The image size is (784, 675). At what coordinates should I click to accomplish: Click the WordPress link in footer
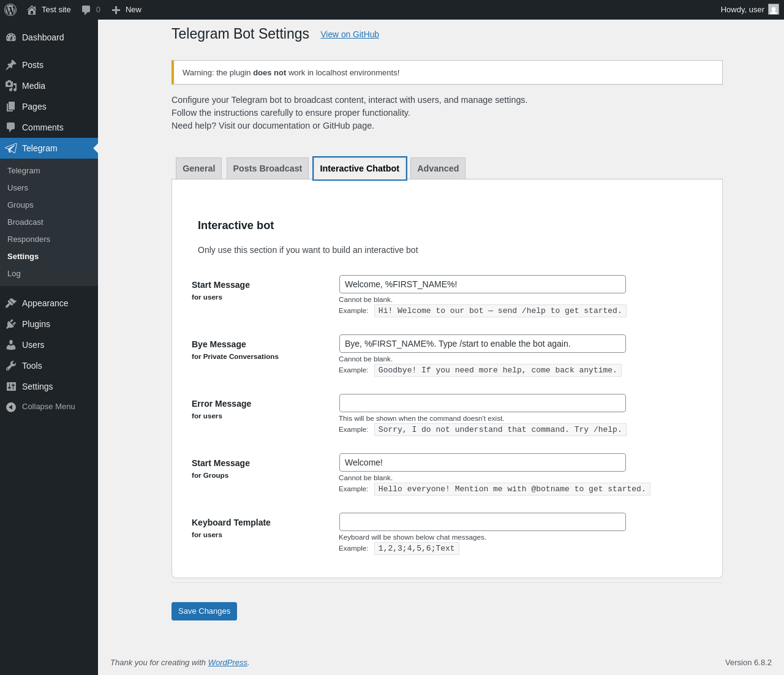tap(228, 663)
